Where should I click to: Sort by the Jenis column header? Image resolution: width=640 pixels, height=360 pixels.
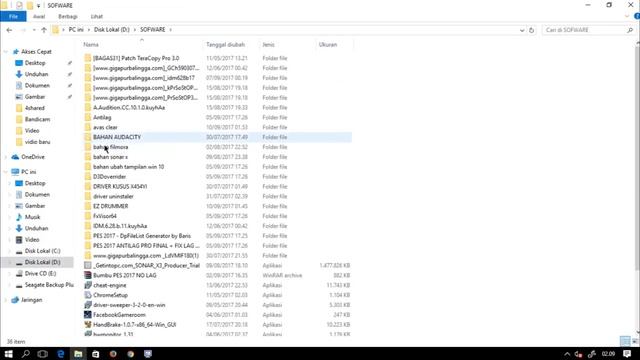(268, 44)
